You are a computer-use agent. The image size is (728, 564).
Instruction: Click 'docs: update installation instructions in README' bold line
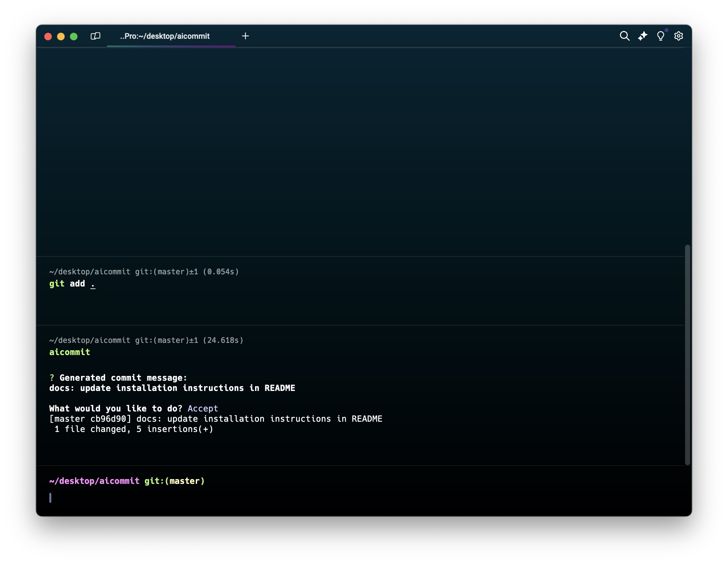click(x=172, y=388)
